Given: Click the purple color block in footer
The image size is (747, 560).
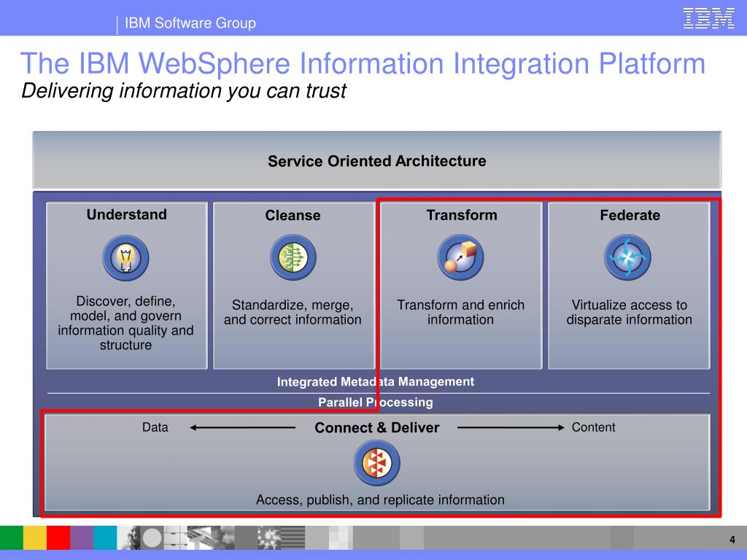Looking at the screenshot, I should point(82,537).
